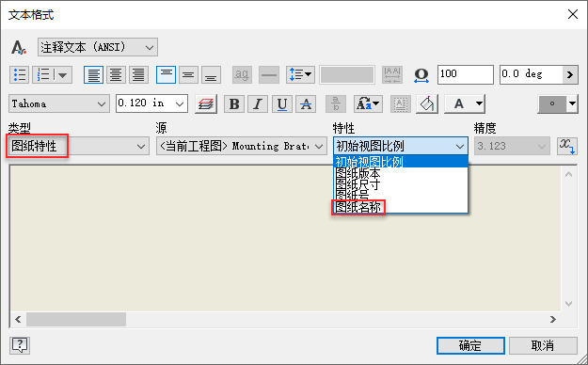
Task: Click the horizontal scrollbar right arrow
Action: (x=553, y=319)
